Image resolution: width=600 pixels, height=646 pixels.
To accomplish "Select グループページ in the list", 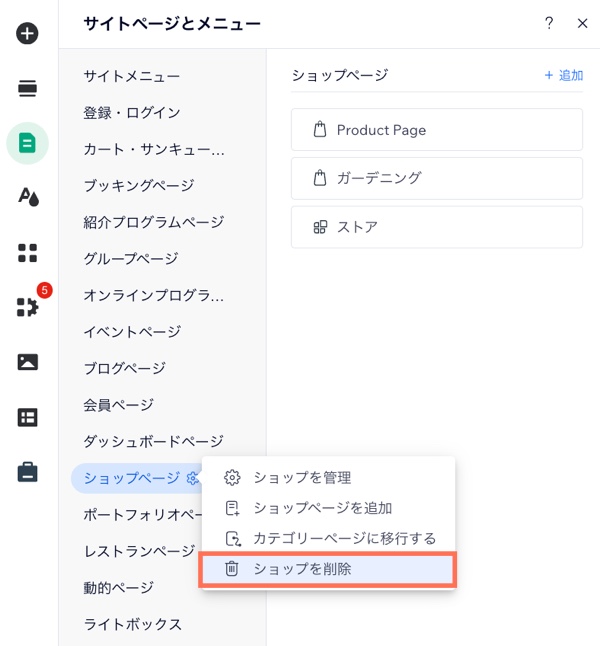I will [x=131, y=259].
